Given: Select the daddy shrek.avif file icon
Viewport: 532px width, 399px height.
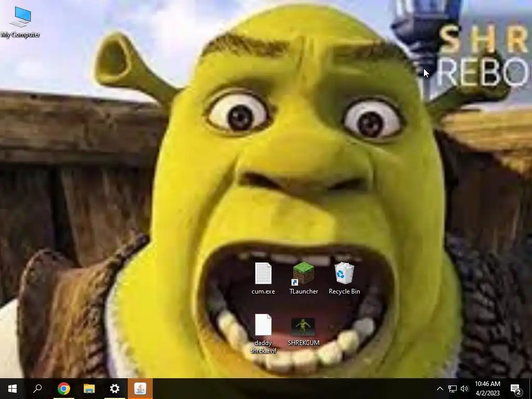Looking at the screenshot, I should 263,325.
